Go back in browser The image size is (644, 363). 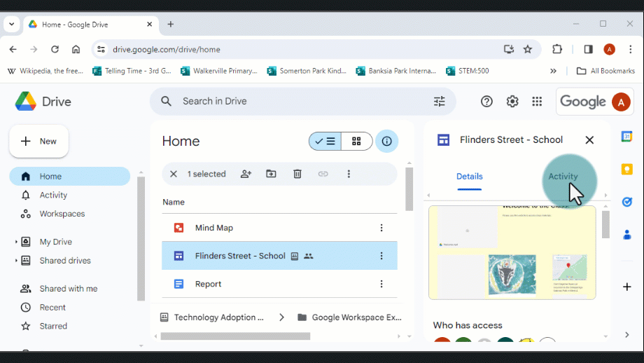13,49
